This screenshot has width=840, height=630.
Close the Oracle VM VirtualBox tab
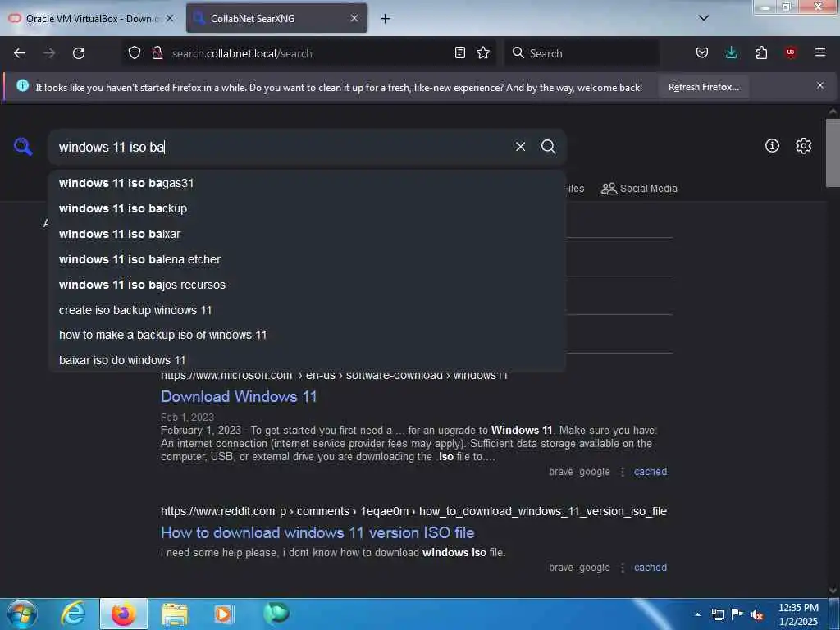[x=170, y=18]
